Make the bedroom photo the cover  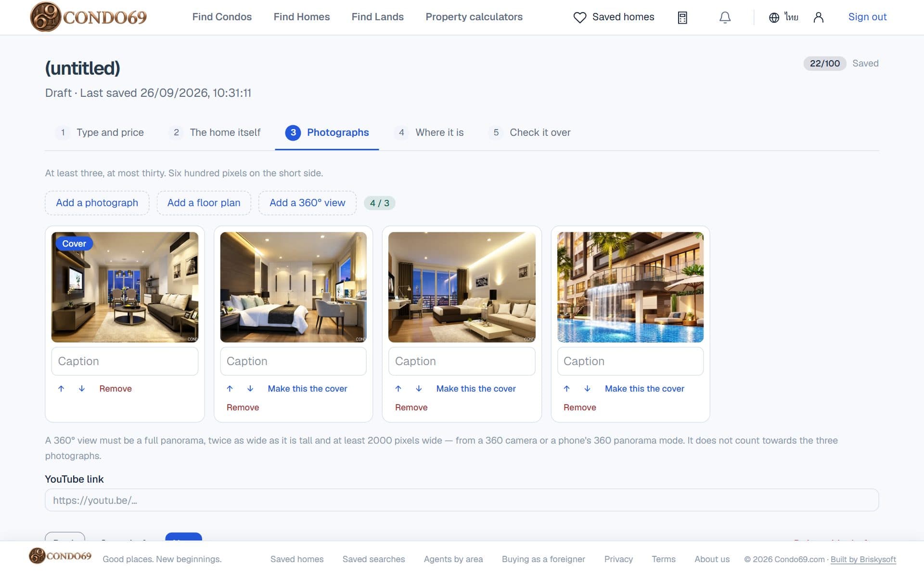[308, 389]
